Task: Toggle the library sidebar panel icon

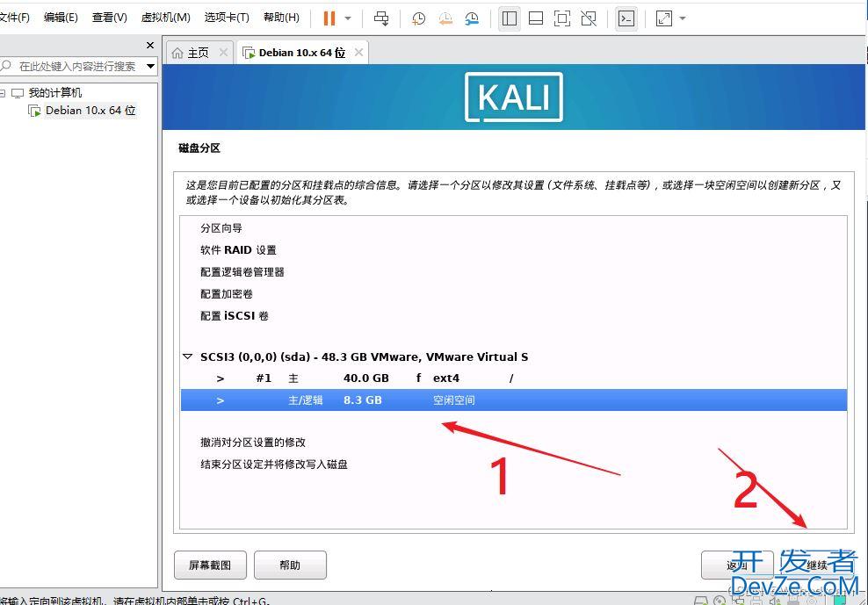Action: click(x=510, y=18)
